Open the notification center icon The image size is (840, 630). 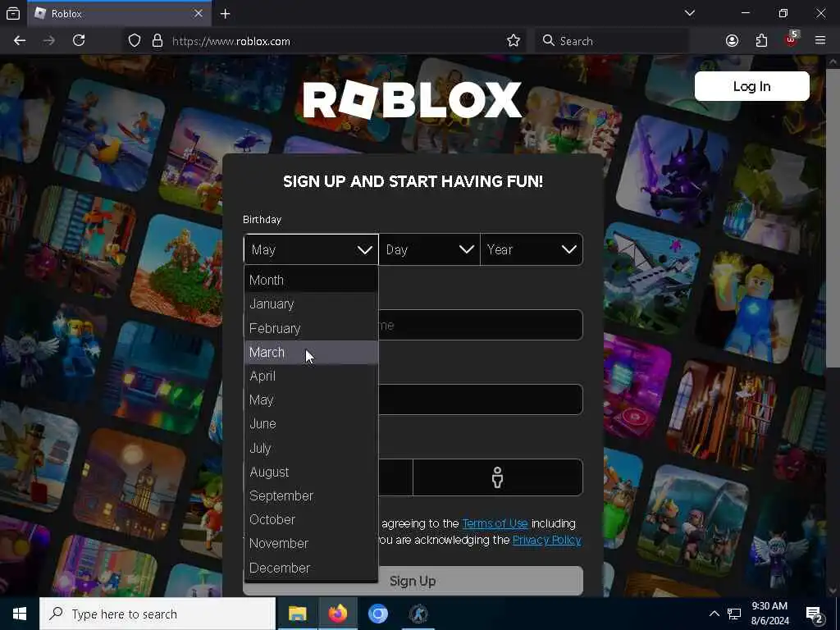point(815,614)
